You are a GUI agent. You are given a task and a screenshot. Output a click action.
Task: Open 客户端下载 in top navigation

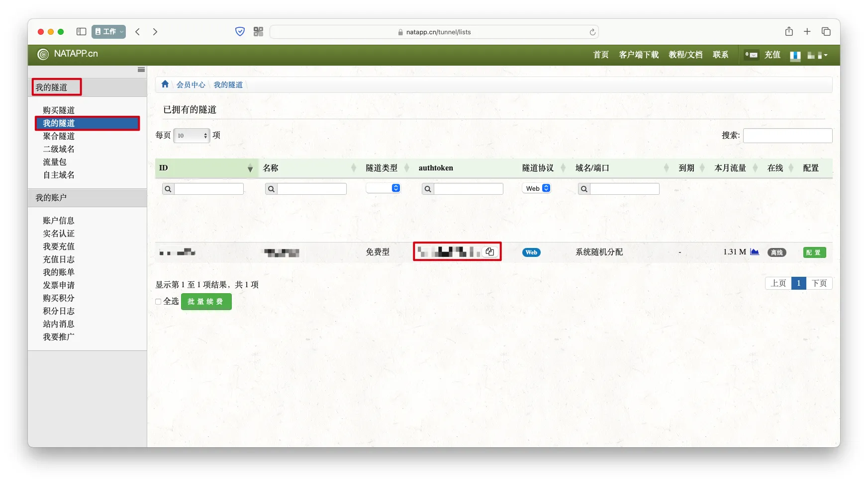coord(638,55)
